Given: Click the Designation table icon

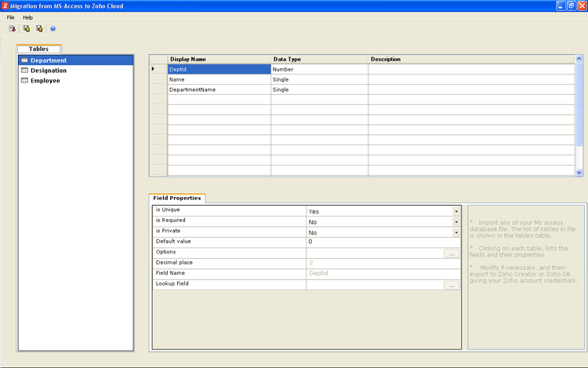Looking at the screenshot, I should point(24,71).
